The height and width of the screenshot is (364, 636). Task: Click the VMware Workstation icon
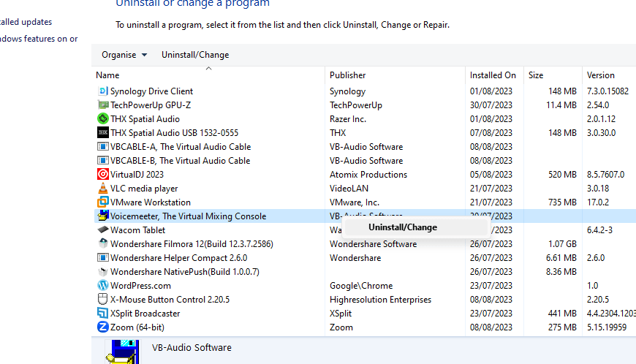click(x=103, y=202)
